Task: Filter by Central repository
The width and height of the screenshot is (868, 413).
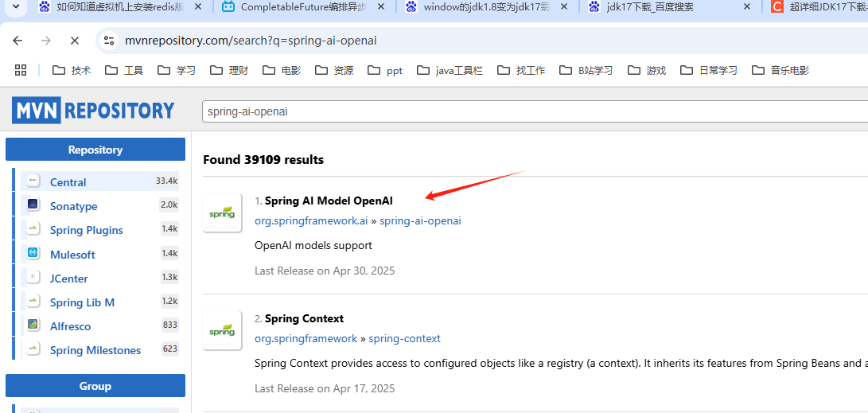Action: [68, 182]
